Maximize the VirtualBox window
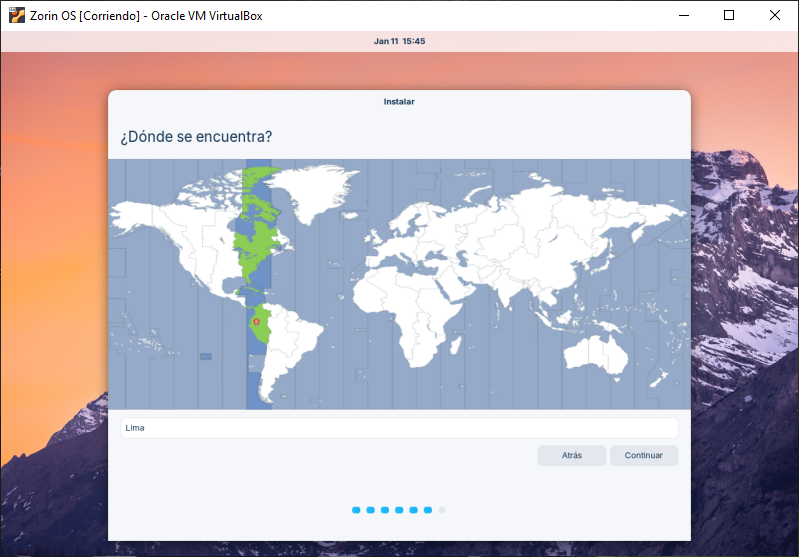The image size is (799, 557). point(729,16)
